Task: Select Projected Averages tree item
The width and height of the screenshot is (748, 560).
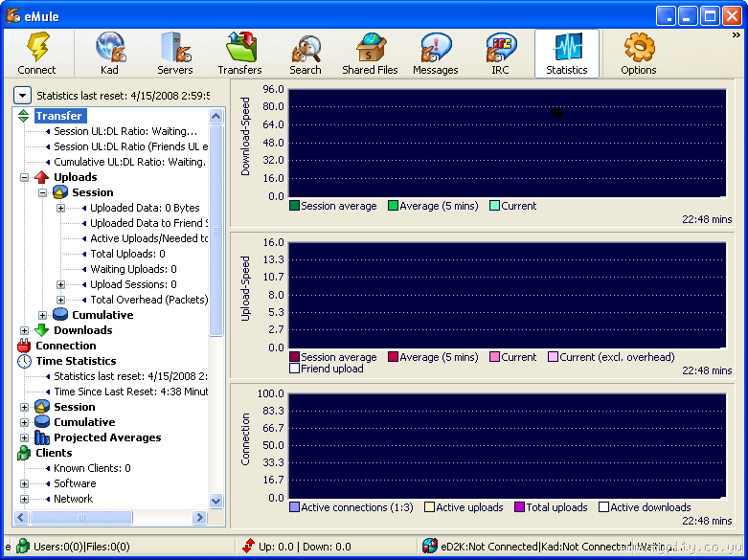Action: pos(106,437)
